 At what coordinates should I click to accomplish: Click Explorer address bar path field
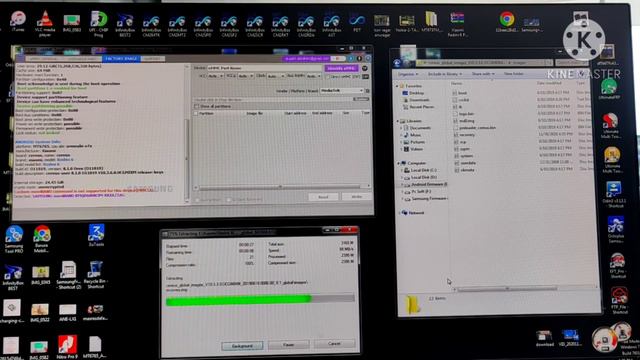[x=483, y=62]
